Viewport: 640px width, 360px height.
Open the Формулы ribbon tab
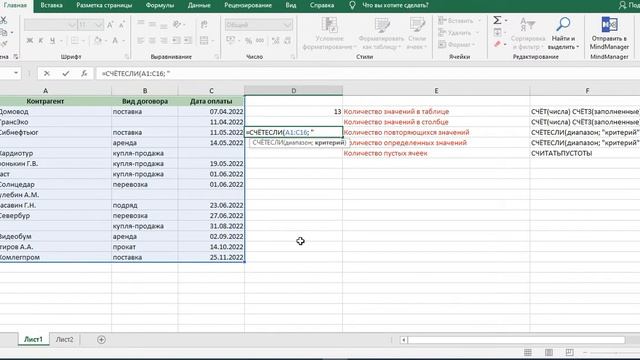160,5
